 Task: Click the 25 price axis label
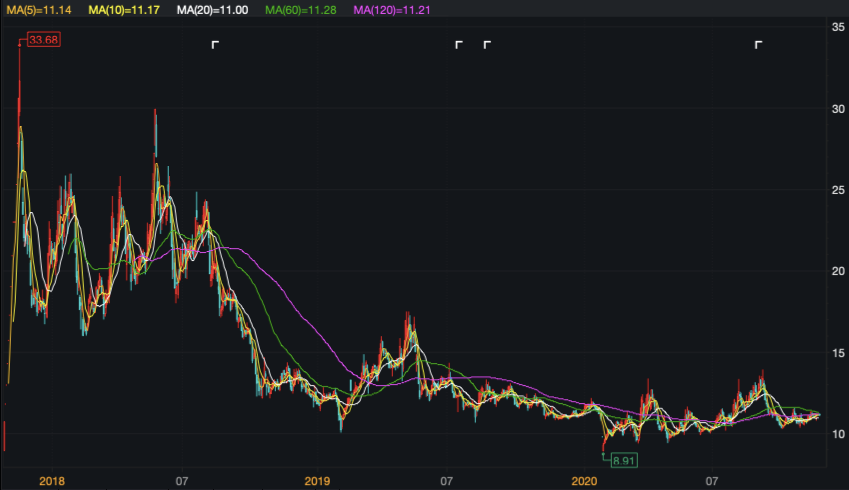click(838, 190)
